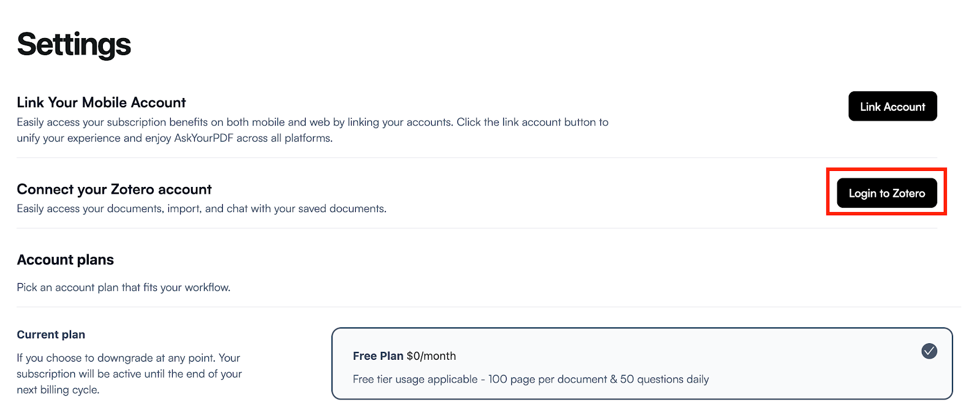Viewport: 980px width, 418px height.
Task: Click Pick an account plan that fits text
Action: coord(124,287)
